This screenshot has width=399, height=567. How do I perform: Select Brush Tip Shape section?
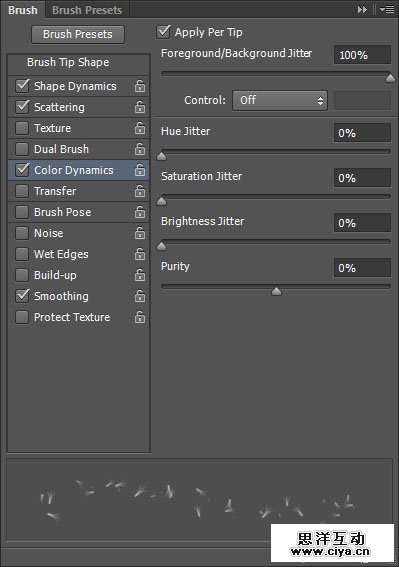point(68,62)
